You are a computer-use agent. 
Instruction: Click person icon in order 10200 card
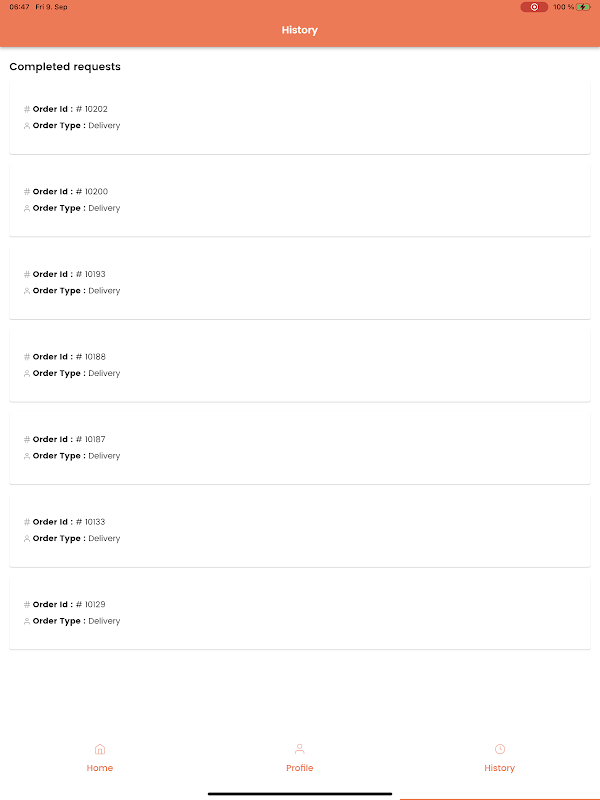pos(27,208)
